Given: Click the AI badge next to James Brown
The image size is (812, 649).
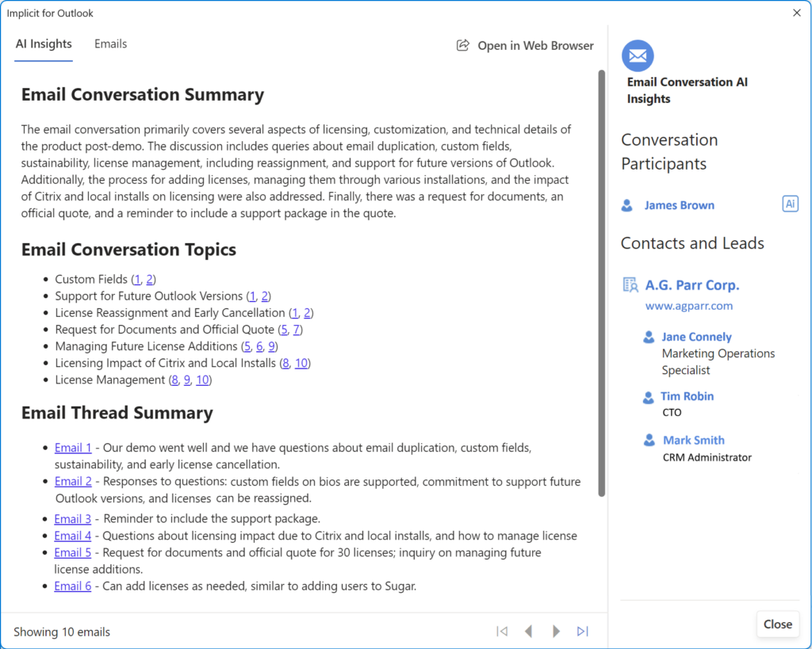Looking at the screenshot, I should click(790, 204).
